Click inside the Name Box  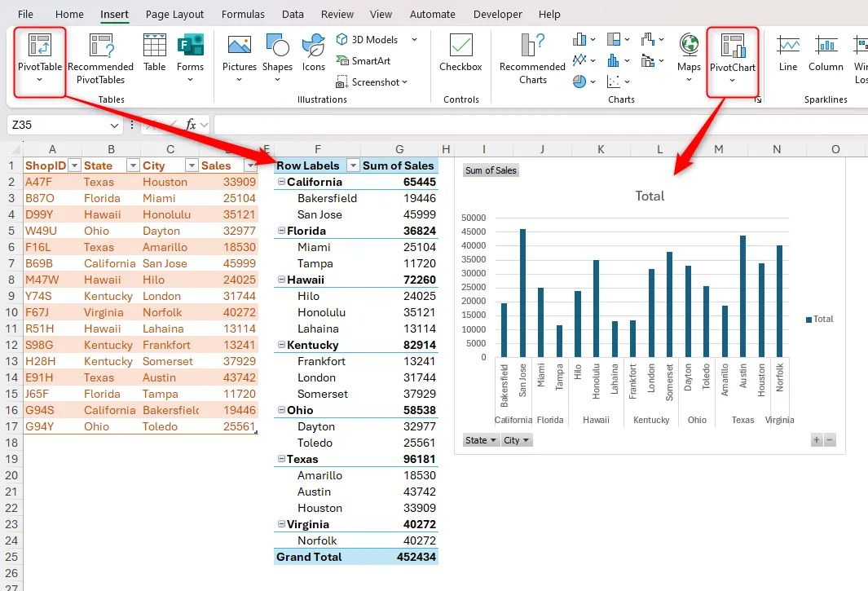[x=57, y=126]
